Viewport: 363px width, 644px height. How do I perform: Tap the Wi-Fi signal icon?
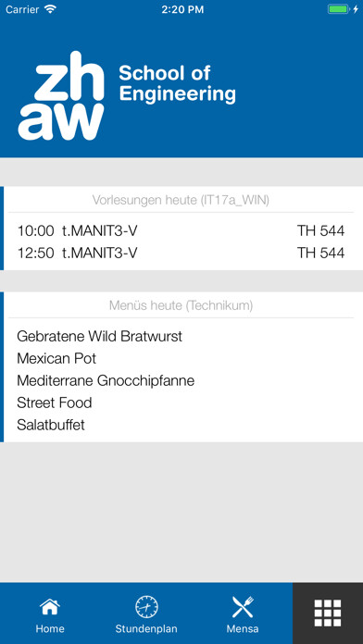(x=50, y=9)
